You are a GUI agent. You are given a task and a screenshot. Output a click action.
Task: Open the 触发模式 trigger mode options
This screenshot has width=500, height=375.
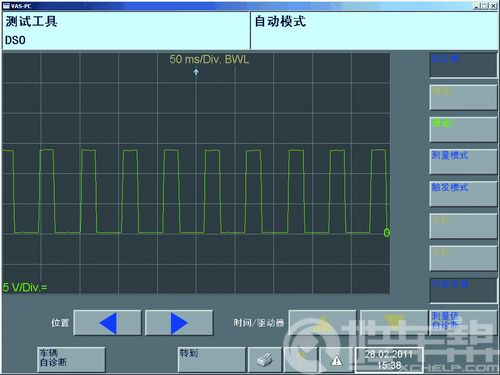(x=463, y=194)
